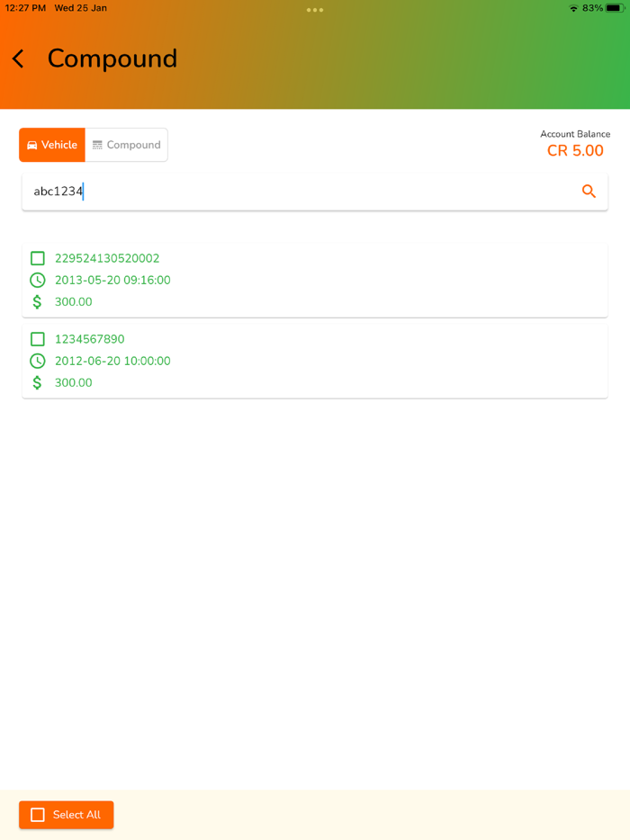
Task: Tap the Wi-Fi icon in status bar
Action: [x=573, y=8]
